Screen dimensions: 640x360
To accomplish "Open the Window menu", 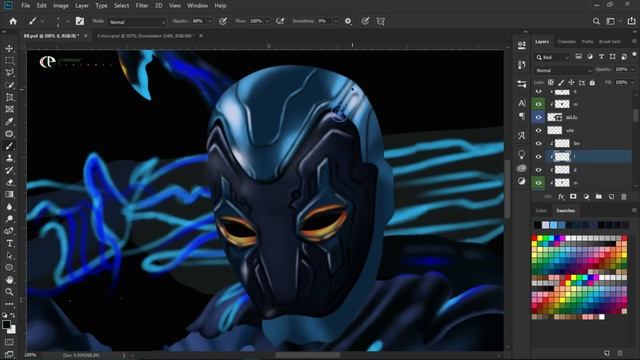I will [x=198, y=6].
